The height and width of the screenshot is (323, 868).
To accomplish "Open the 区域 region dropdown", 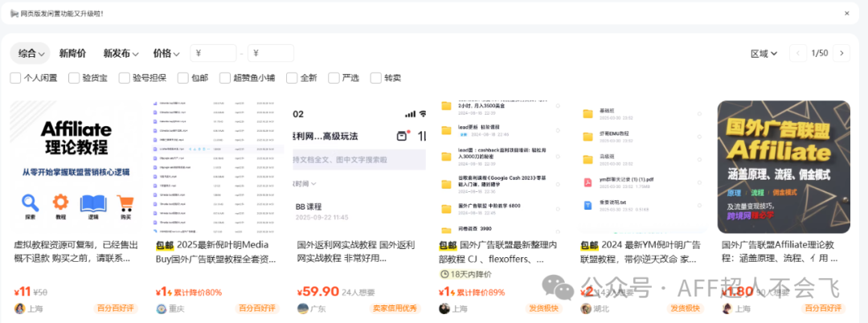I will pyautogui.click(x=764, y=54).
